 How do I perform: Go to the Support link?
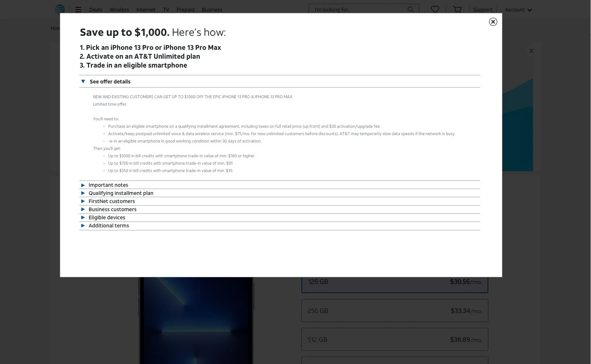(483, 10)
